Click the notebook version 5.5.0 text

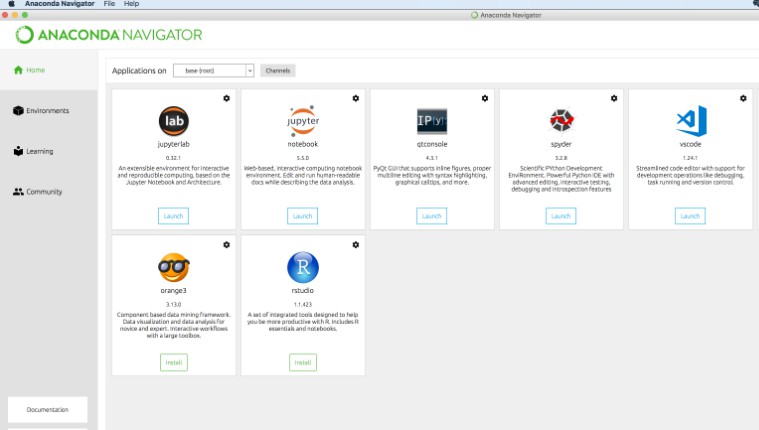303,158
